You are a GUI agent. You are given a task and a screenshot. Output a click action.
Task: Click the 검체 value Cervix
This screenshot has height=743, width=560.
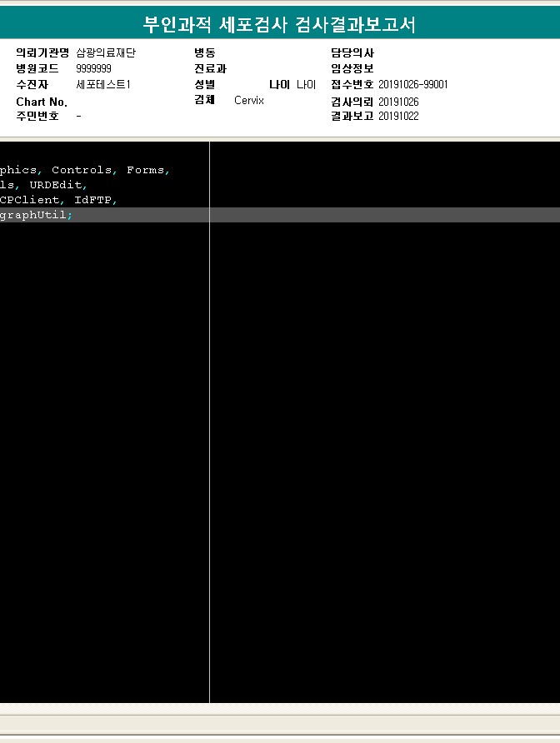249,101
